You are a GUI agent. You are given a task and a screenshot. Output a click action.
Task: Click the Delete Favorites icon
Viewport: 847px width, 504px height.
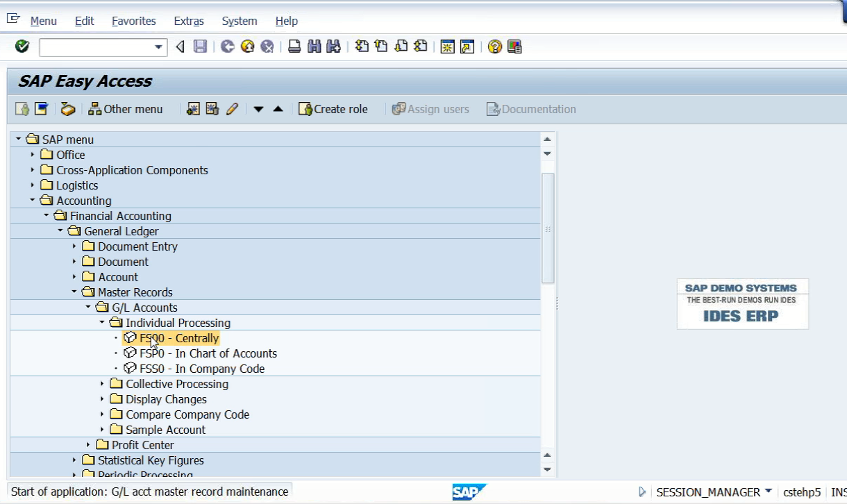(x=212, y=109)
